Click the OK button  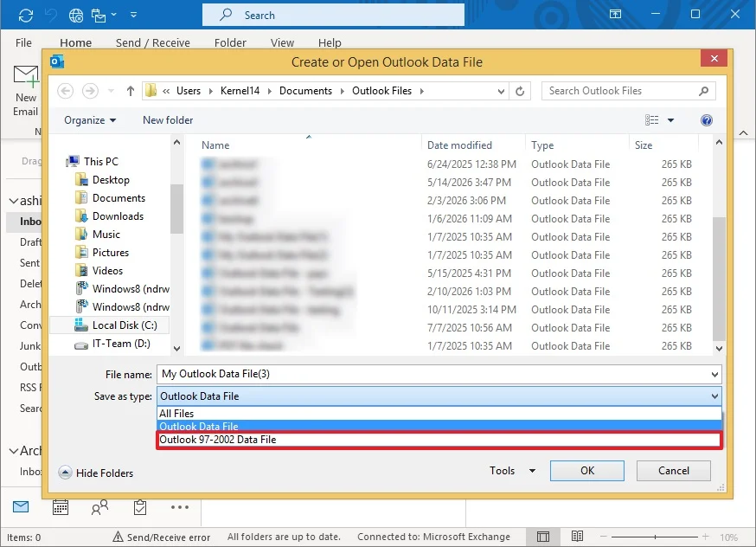[587, 471]
